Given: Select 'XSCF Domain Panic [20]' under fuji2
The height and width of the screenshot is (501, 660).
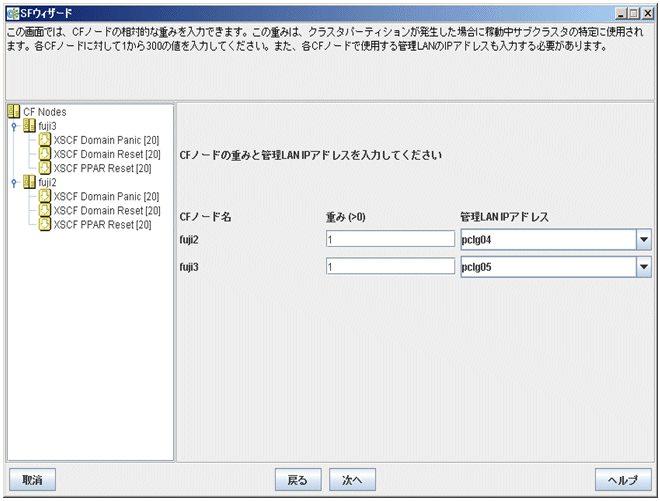Looking at the screenshot, I should pyautogui.click(x=106, y=196).
